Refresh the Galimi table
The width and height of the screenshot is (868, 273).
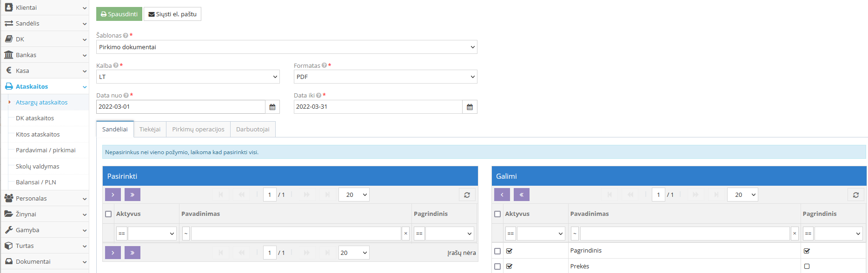[855, 195]
